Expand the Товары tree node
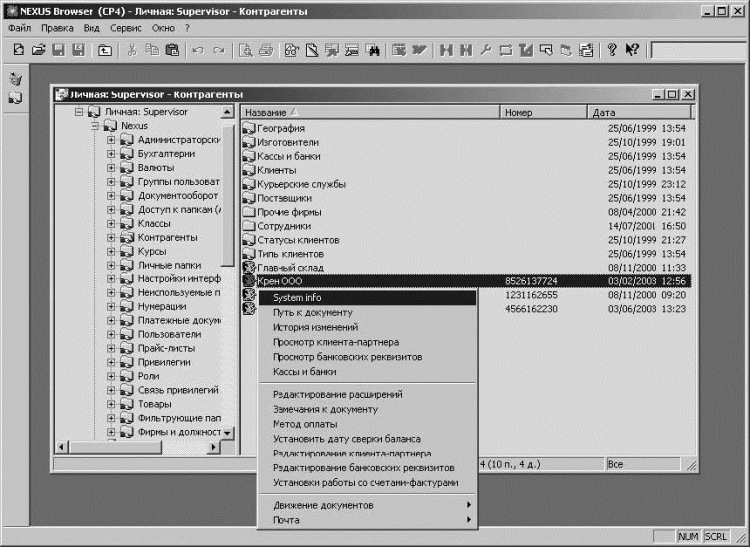Viewport: 750px width, 547px height. coord(111,404)
